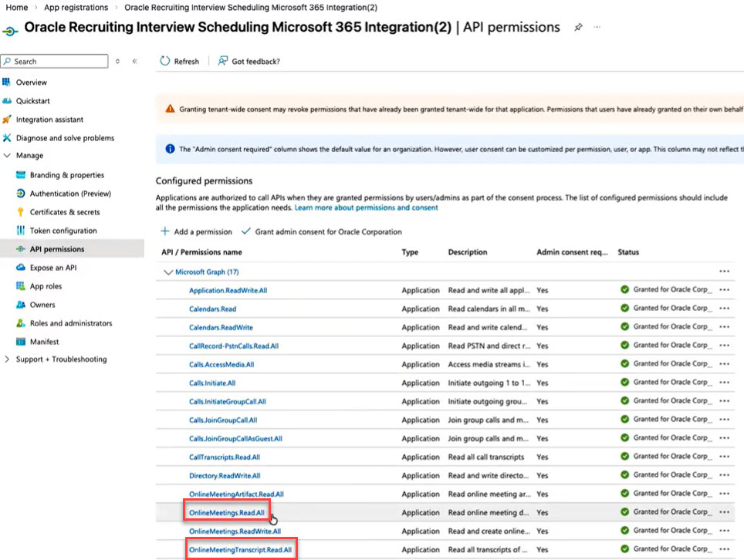744x560 pixels.
Task: Click the Authentication (Preview) icon
Action: coord(20,194)
